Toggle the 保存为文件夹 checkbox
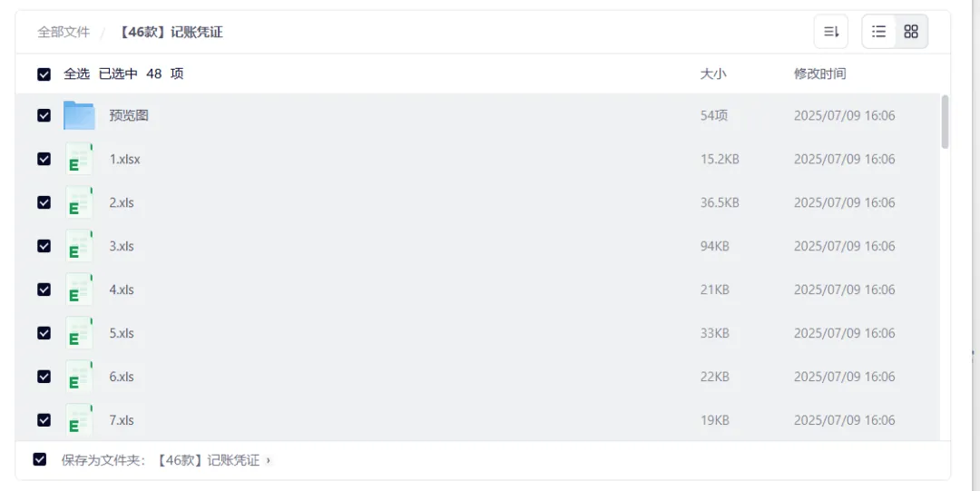This screenshot has height=491, width=980. [x=39, y=460]
